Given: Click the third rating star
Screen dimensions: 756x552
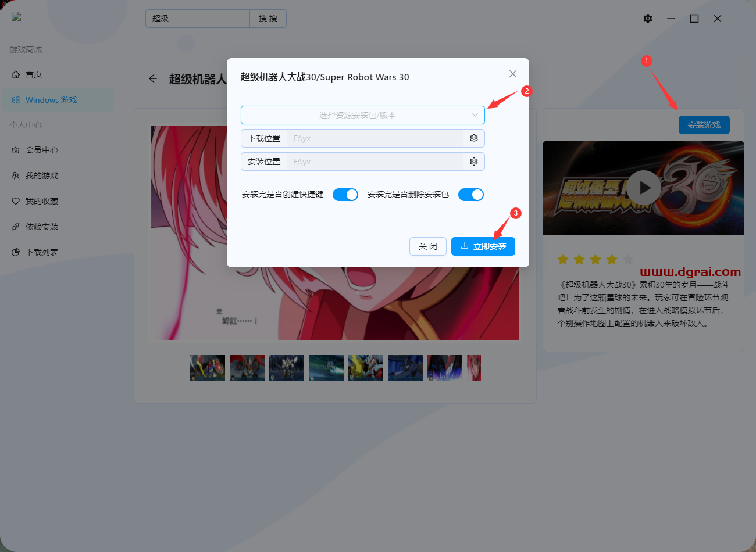Looking at the screenshot, I should point(595,259).
